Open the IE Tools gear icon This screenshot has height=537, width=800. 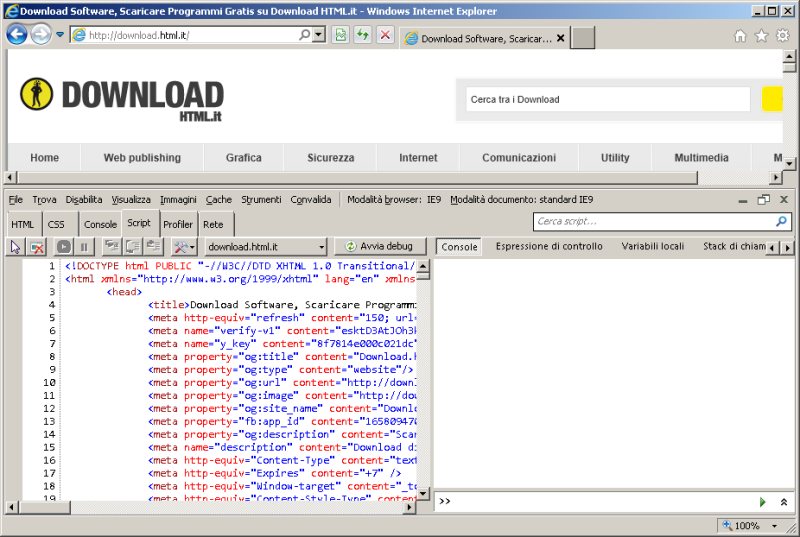pyautogui.click(x=782, y=35)
